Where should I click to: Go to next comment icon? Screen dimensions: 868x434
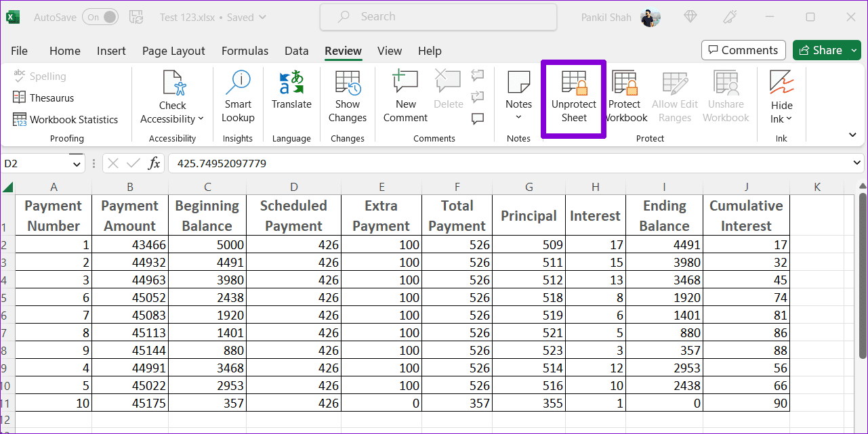(478, 96)
